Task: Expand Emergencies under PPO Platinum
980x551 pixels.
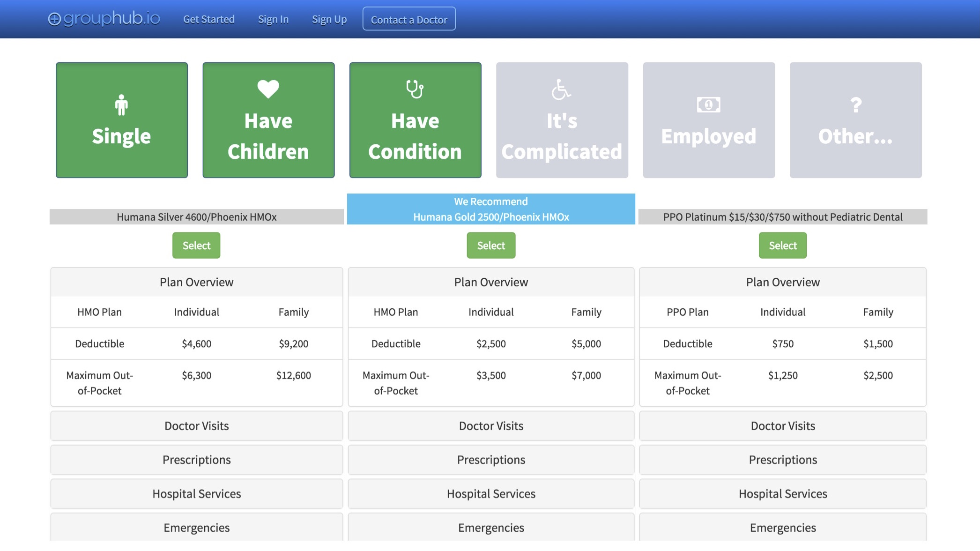Action: [x=783, y=528]
